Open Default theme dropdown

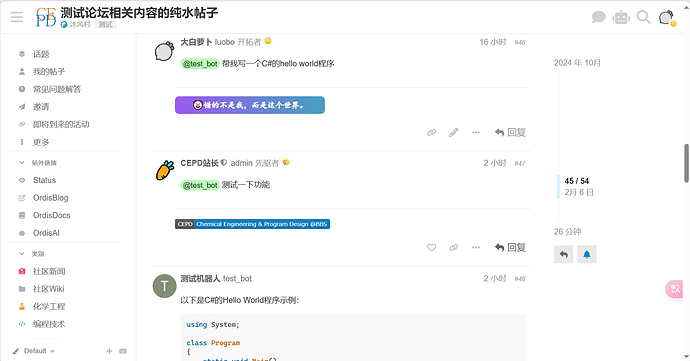[x=34, y=351]
